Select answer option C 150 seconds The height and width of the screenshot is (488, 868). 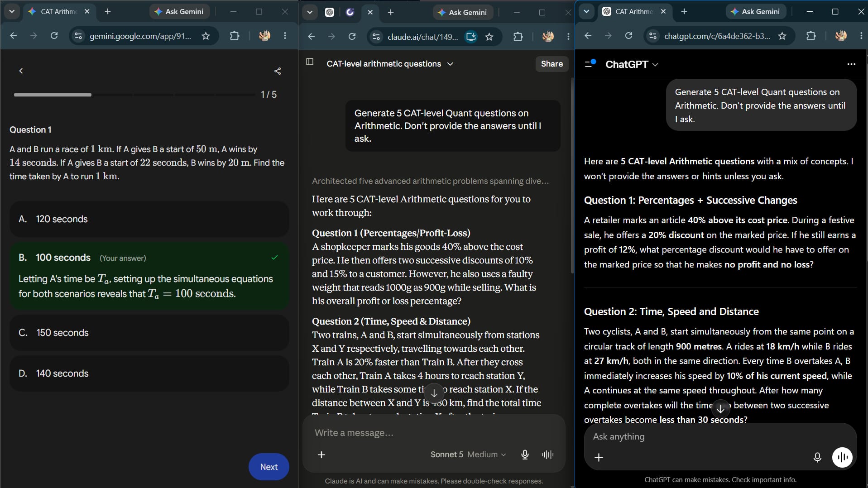point(149,333)
